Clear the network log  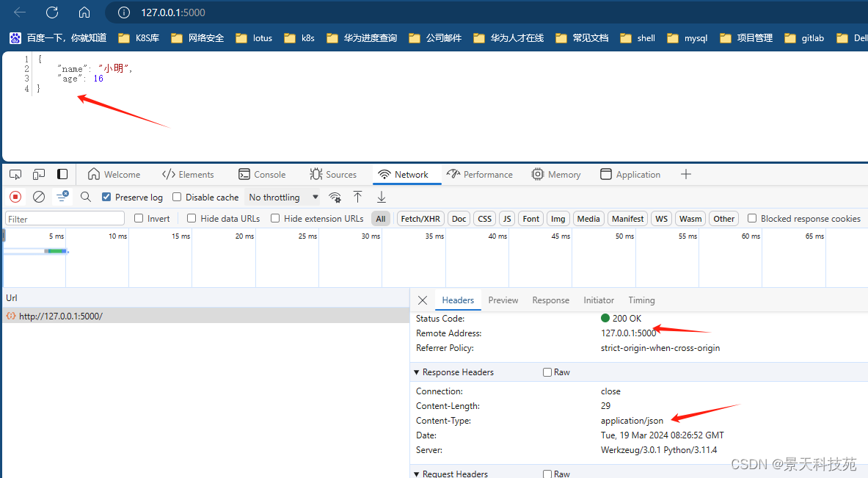pyautogui.click(x=39, y=197)
